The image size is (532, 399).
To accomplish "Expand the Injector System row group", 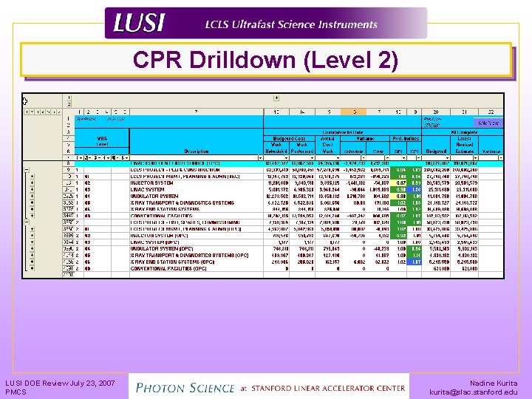I will pos(33,183).
